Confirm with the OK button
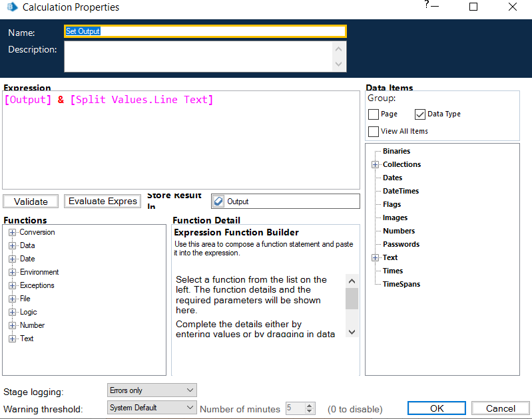The width and height of the screenshot is (532, 419). 437,408
